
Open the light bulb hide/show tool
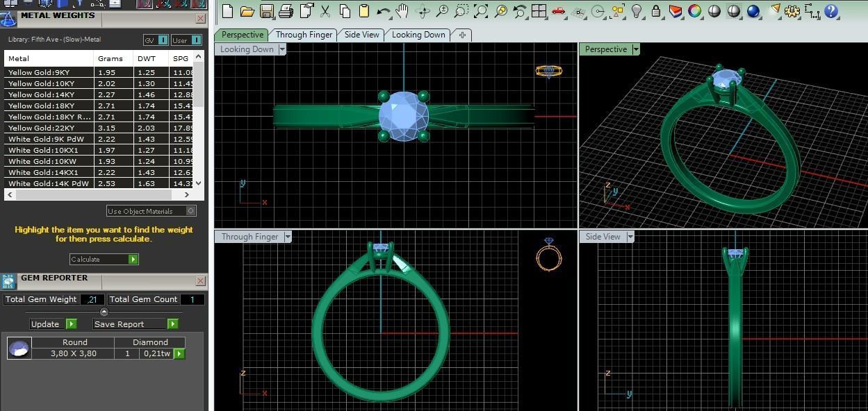(x=637, y=11)
